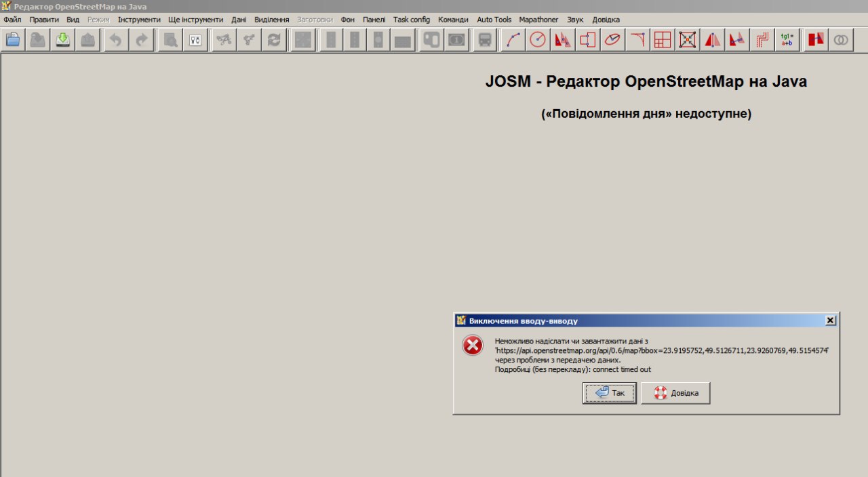Image resolution: width=868 pixels, height=477 pixels.
Task: Click the greyed Upload data icon
Action: pyautogui.click(x=88, y=40)
